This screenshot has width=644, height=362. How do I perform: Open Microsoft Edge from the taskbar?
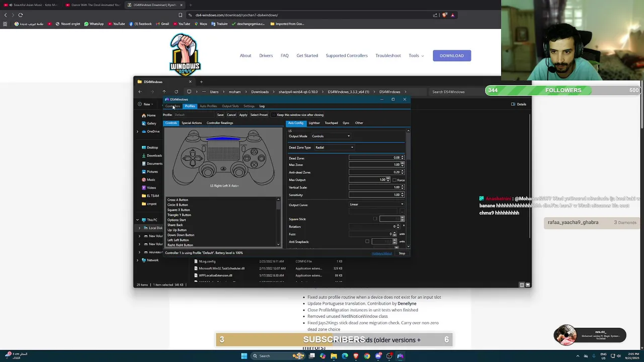[345, 356]
